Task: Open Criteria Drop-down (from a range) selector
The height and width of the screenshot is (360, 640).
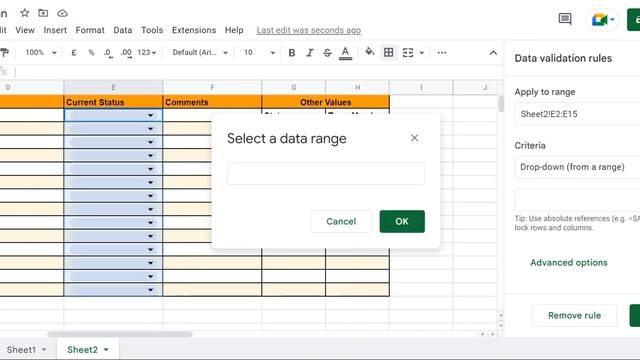Action: click(x=577, y=167)
